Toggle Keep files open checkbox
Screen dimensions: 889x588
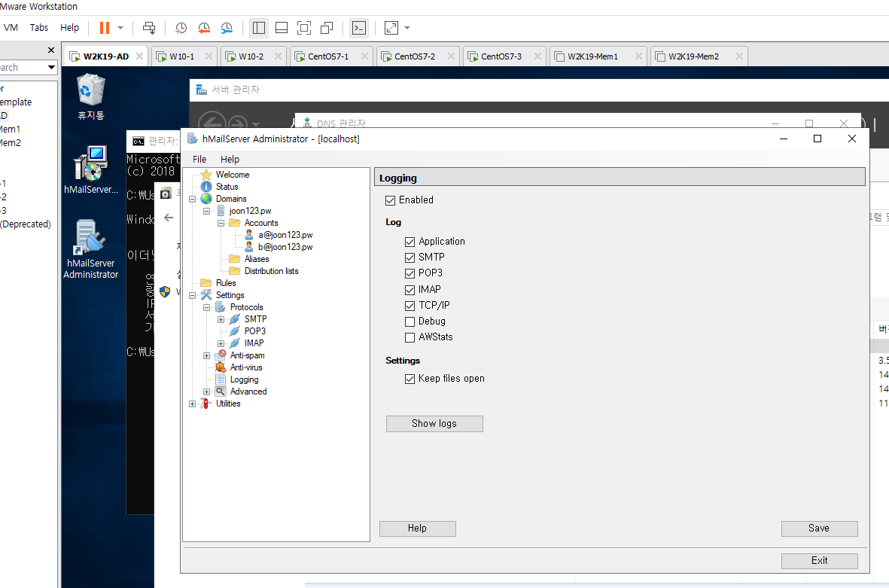pos(410,379)
